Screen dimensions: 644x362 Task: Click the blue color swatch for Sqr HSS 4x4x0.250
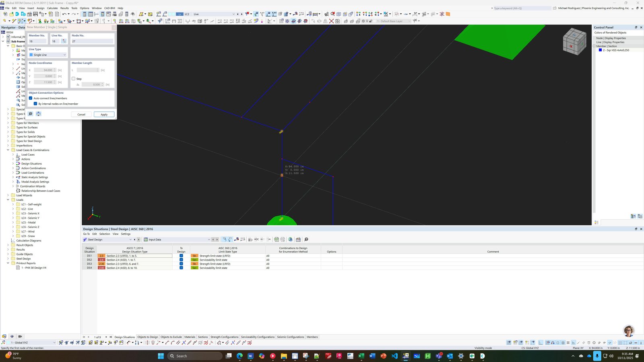click(600, 50)
